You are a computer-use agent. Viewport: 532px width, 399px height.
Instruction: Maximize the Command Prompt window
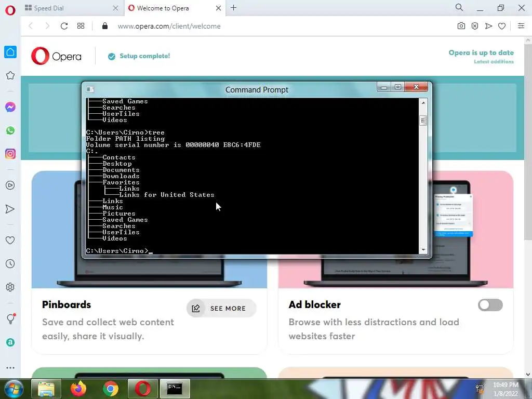pyautogui.click(x=397, y=87)
